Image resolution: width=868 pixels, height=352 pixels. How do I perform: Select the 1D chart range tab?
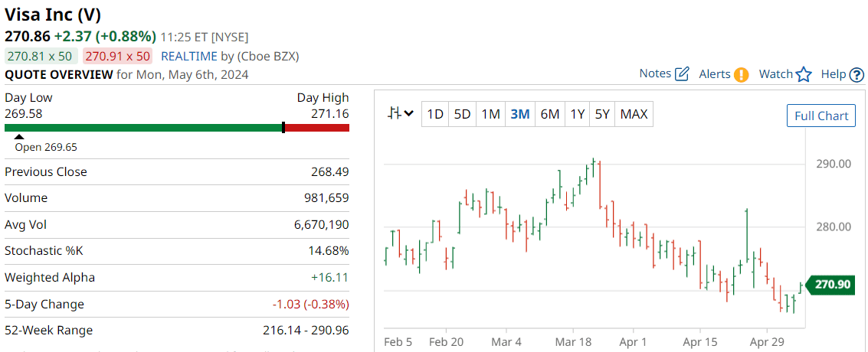(435, 114)
